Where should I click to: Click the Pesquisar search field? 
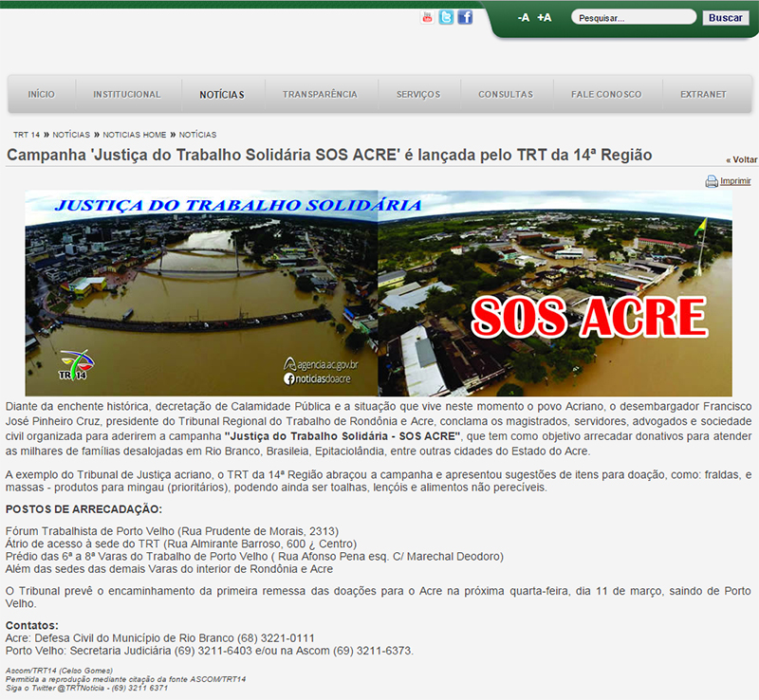631,18
